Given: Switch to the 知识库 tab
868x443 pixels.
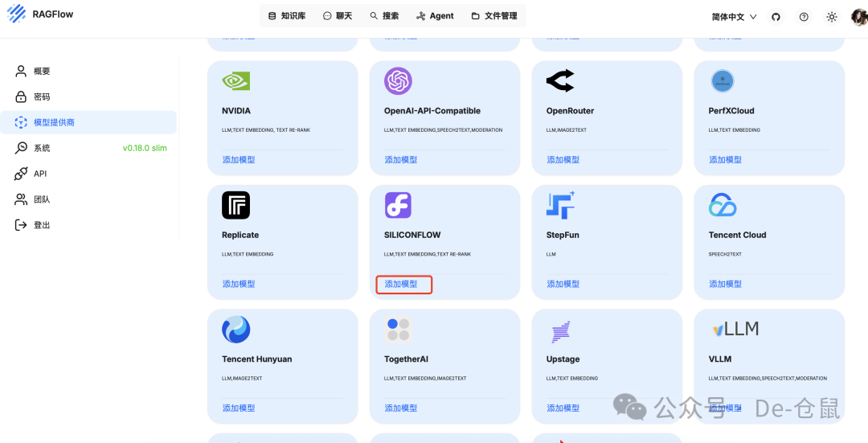Looking at the screenshot, I should pos(287,16).
